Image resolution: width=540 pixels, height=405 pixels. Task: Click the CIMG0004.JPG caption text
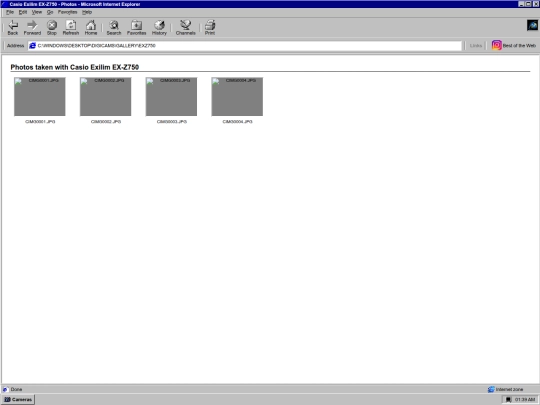coord(237,122)
